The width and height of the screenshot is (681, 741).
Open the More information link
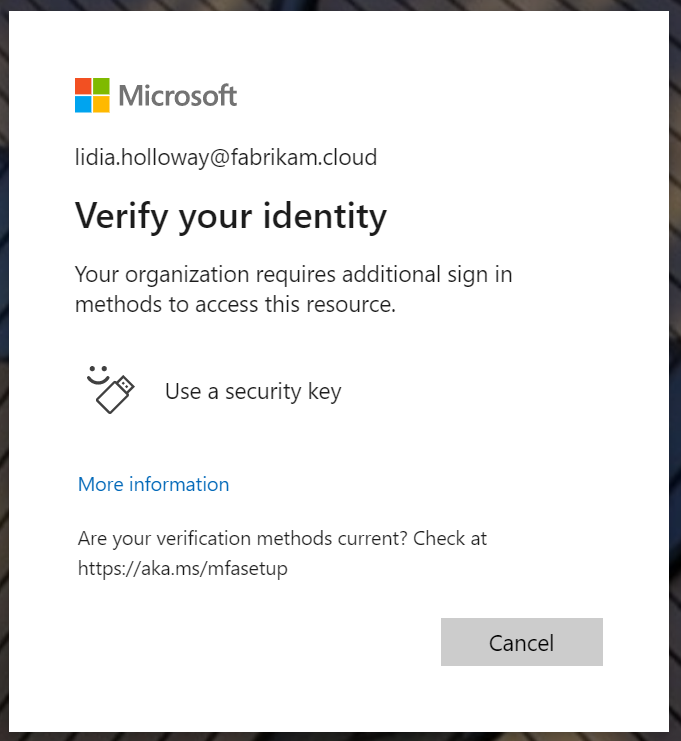coord(153,484)
